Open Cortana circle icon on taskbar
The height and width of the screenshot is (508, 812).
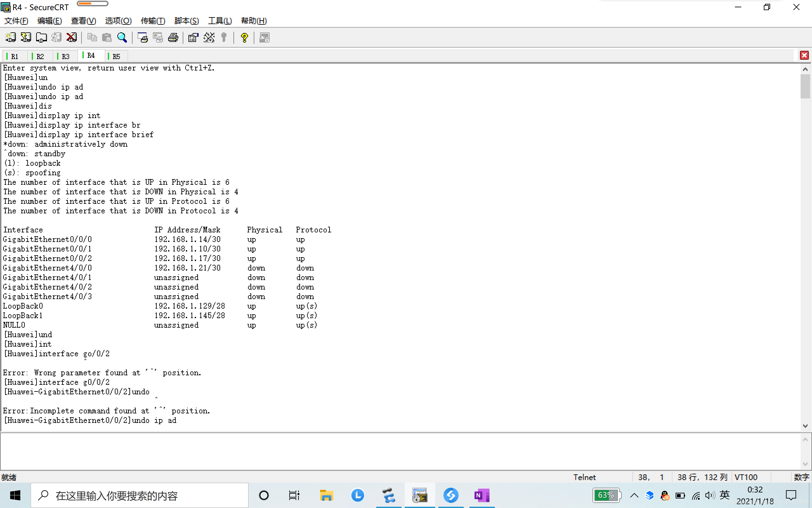point(264,495)
